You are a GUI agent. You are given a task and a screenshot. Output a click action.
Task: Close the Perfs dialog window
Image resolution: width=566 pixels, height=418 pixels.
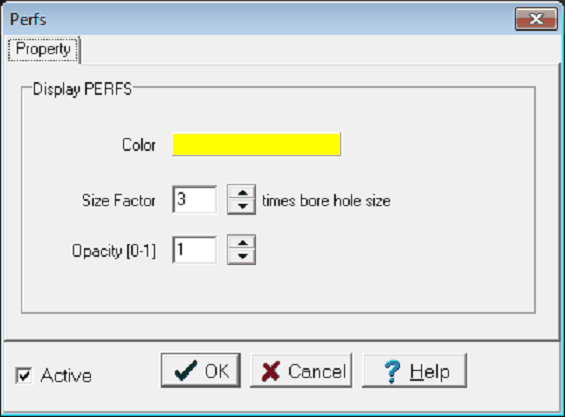pyautogui.click(x=536, y=19)
